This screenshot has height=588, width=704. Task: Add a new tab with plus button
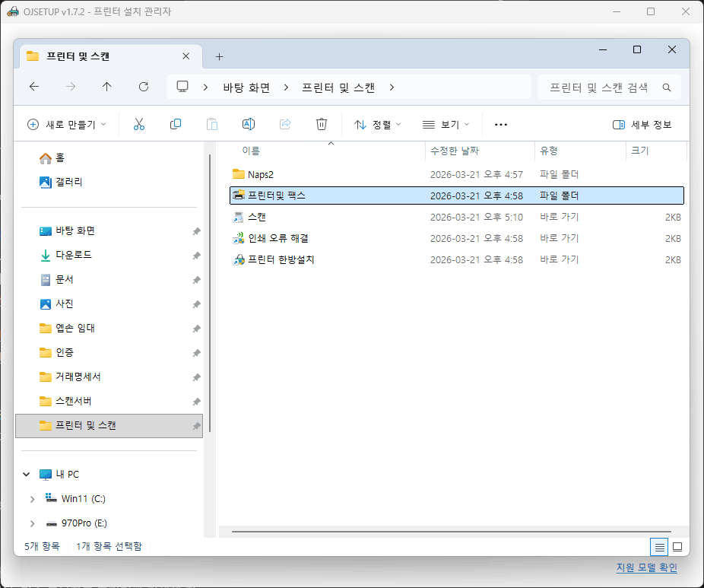(x=219, y=56)
